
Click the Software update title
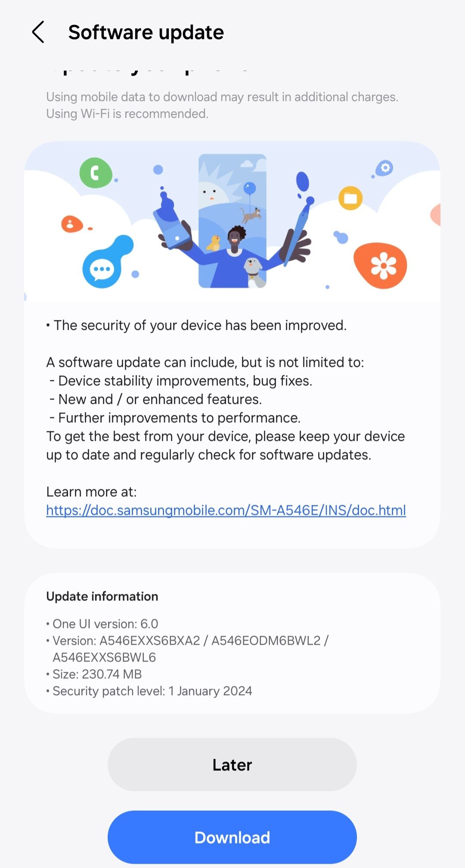[x=146, y=32]
